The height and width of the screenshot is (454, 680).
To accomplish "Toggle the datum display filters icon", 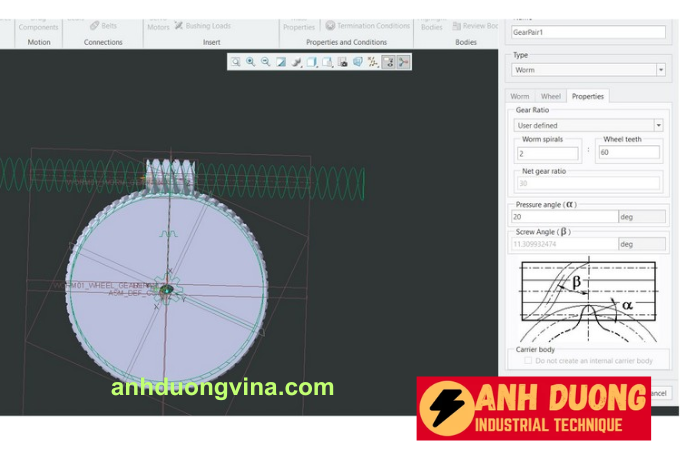I will [x=373, y=62].
